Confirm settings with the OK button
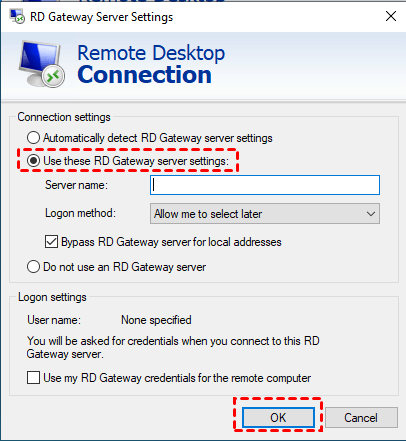 coord(278,417)
